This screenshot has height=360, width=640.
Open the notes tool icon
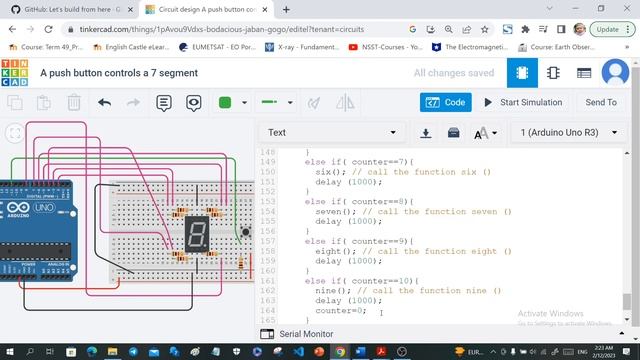coord(164,103)
